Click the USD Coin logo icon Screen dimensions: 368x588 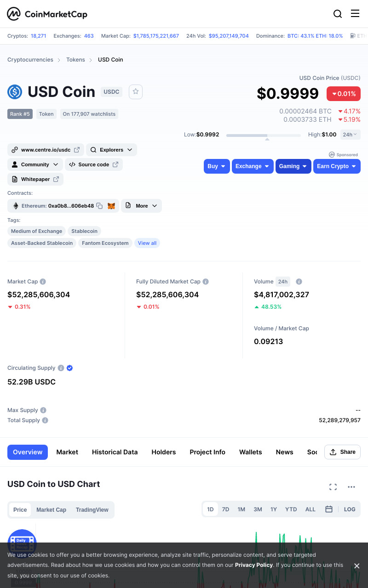click(x=15, y=92)
